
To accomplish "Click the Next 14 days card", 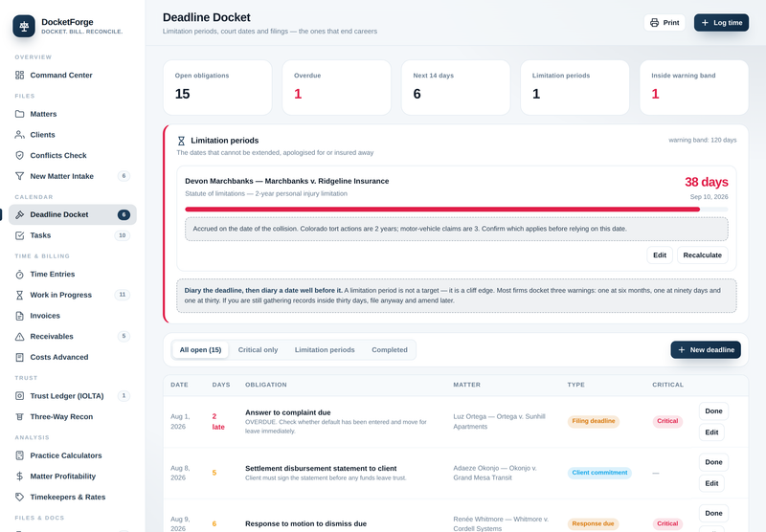I will point(456,88).
